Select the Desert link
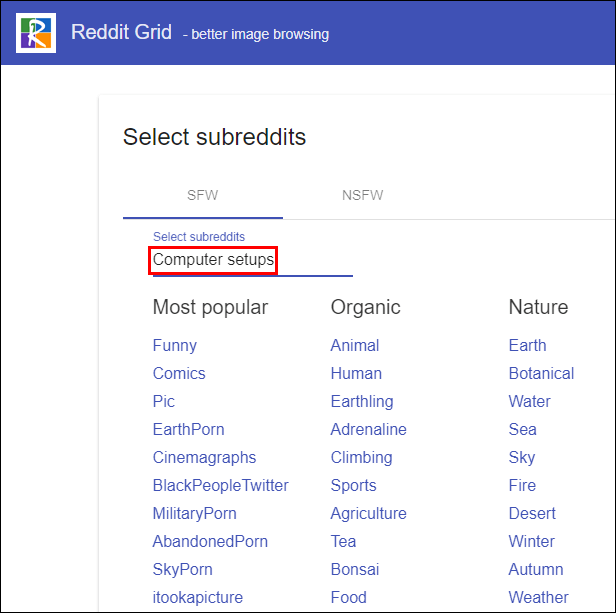 tap(532, 514)
